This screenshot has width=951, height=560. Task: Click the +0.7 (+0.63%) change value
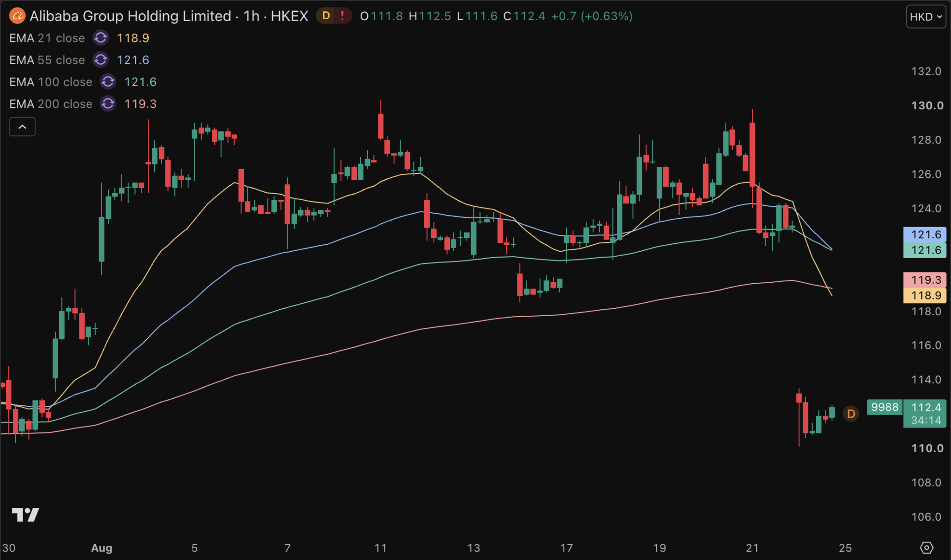(592, 16)
